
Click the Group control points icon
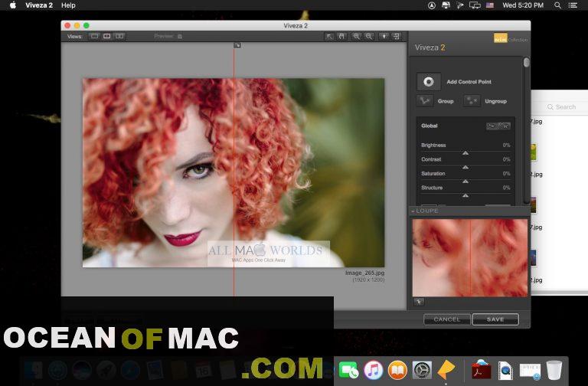click(x=425, y=101)
